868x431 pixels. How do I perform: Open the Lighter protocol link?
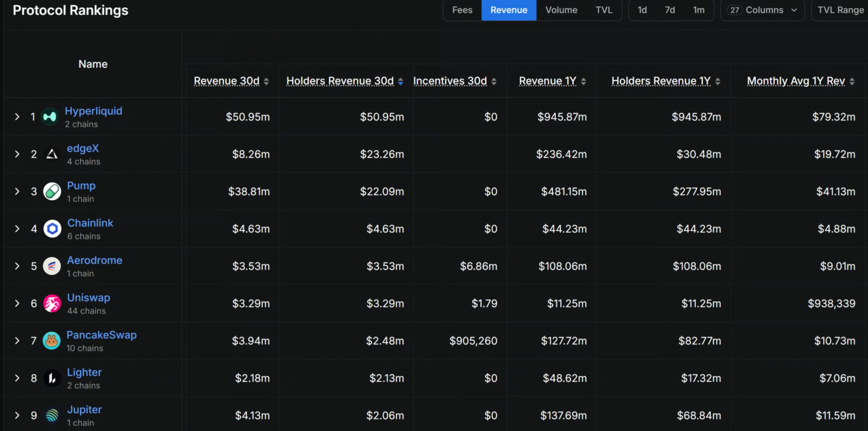click(x=84, y=372)
